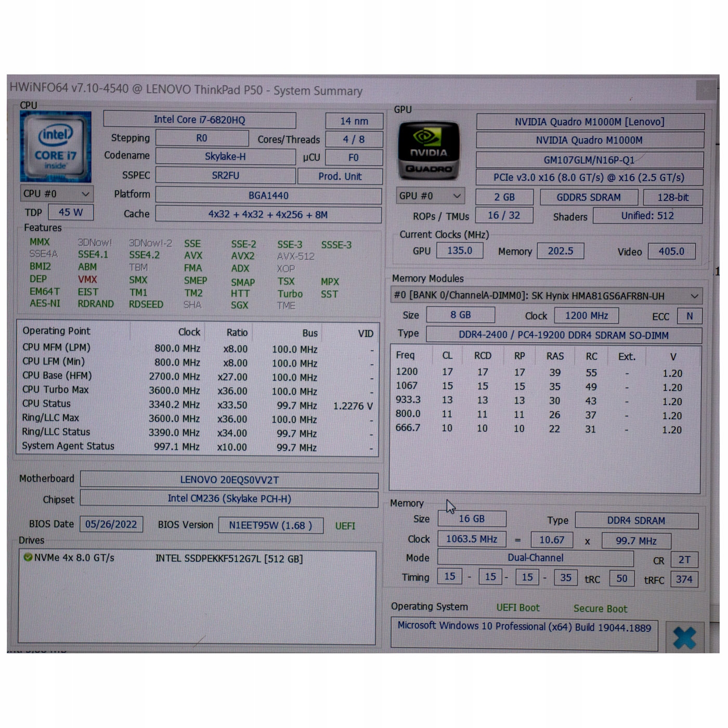Click the Intel Core i7 logo
This screenshot has height=728, width=728.
coord(56,147)
